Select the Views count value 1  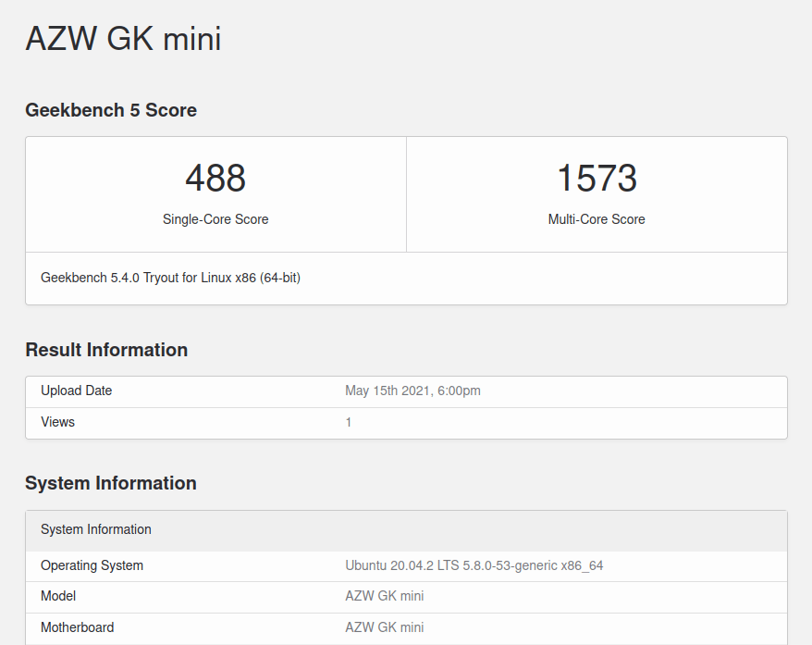click(x=349, y=422)
